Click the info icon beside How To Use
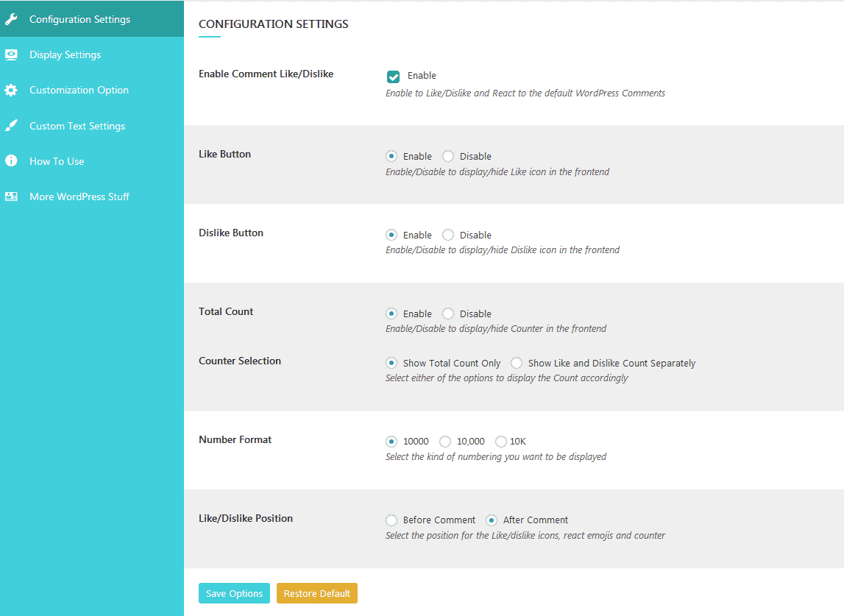Image resolution: width=844 pixels, height=616 pixels. (11, 160)
